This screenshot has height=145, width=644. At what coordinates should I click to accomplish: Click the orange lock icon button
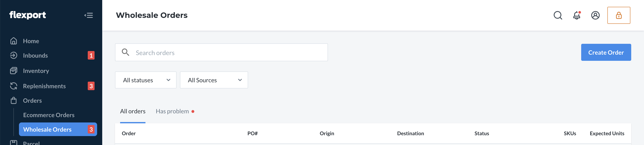point(619,15)
